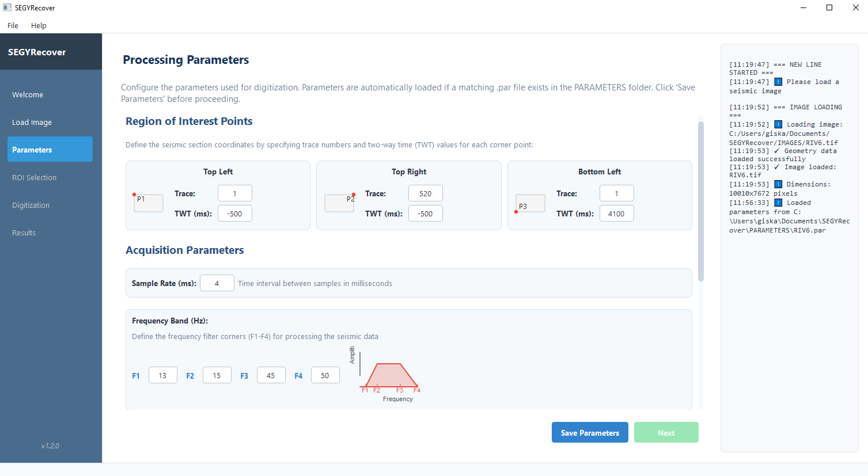Click the log line mentioning RIV6.par
Screen dimensions: 868x476
point(789,216)
